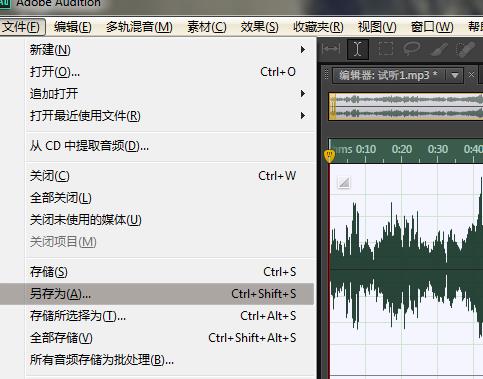This screenshot has height=379, width=483.
Task: Open the 文件(F) menu
Action: (22, 27)
